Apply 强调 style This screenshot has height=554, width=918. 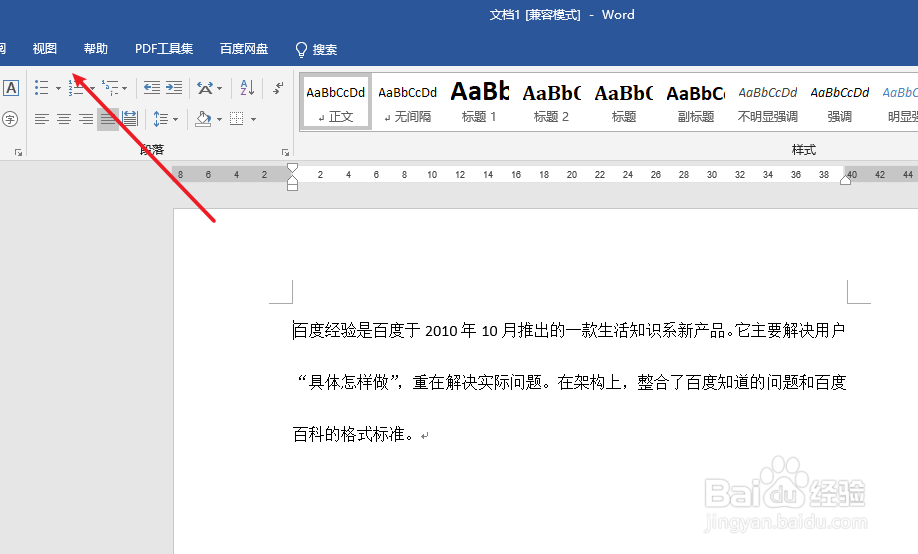[840, 101]
